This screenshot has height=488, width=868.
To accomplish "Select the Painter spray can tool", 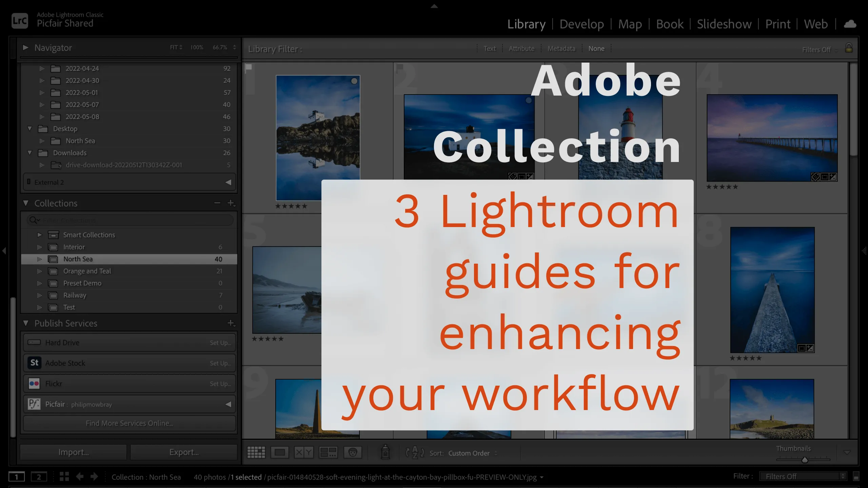I will point(386,452).
